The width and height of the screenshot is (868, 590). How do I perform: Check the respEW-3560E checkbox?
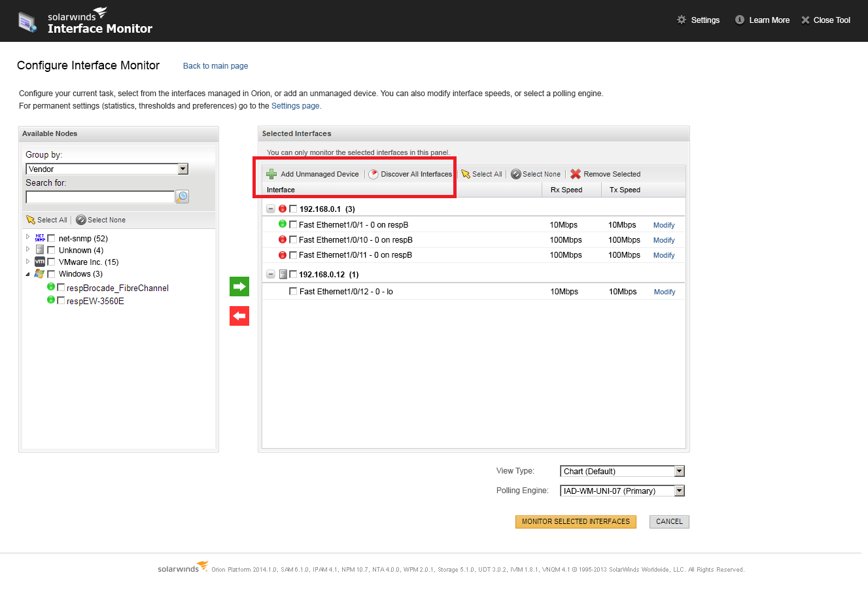[x=61, y=301]
